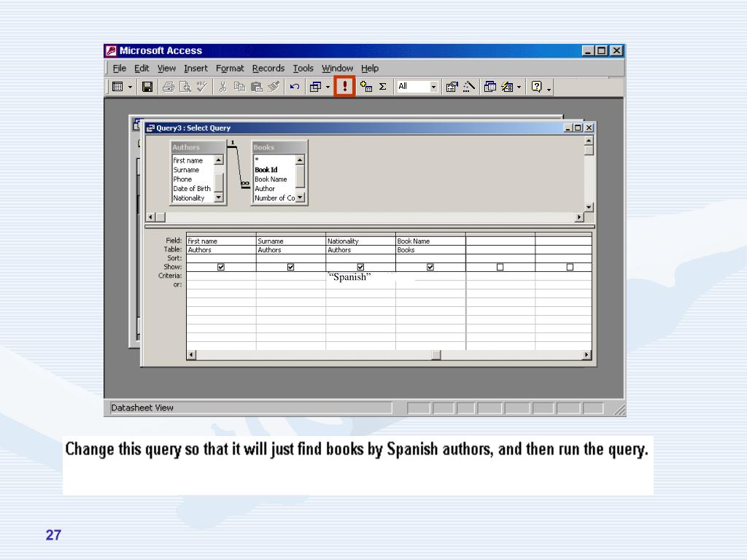
Task: Select Author in Books field list
Action: click(264, 189)
